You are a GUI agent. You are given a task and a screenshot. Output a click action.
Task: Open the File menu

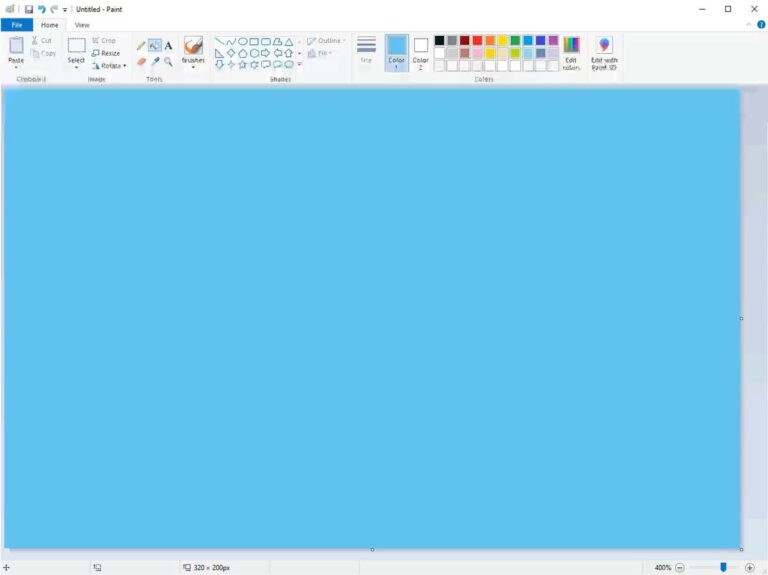coord(17,25)
